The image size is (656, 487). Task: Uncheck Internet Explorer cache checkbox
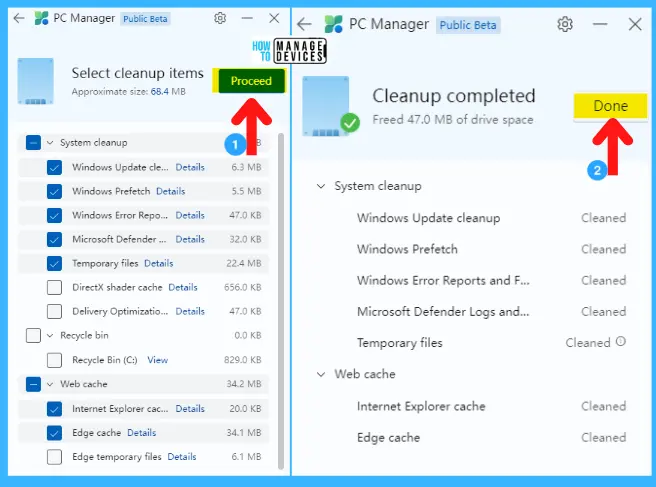coord(54,409)
